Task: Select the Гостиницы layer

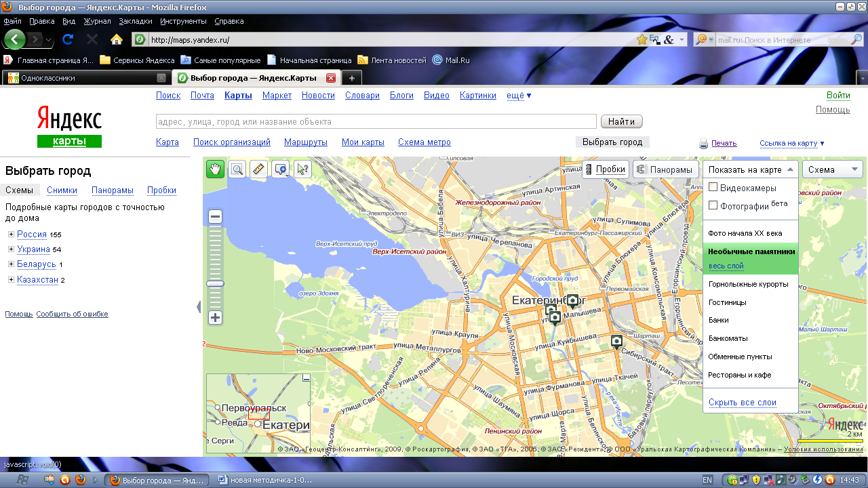Action: click(728, 302)
